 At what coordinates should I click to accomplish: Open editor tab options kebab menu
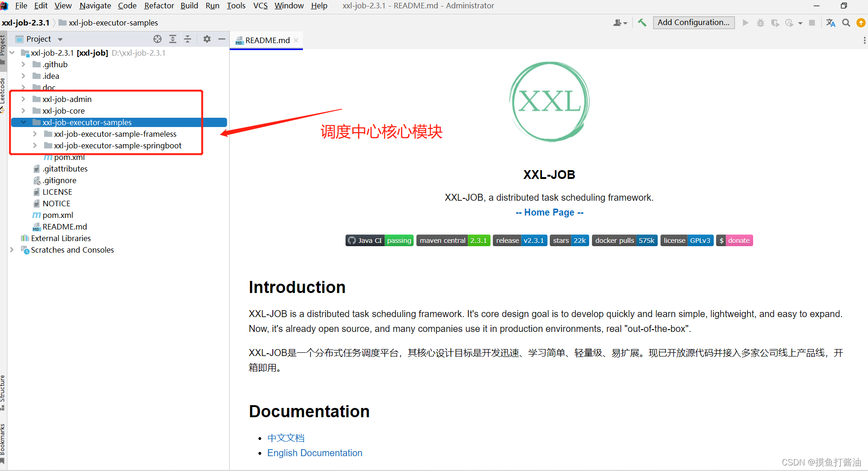coord(864,40)
